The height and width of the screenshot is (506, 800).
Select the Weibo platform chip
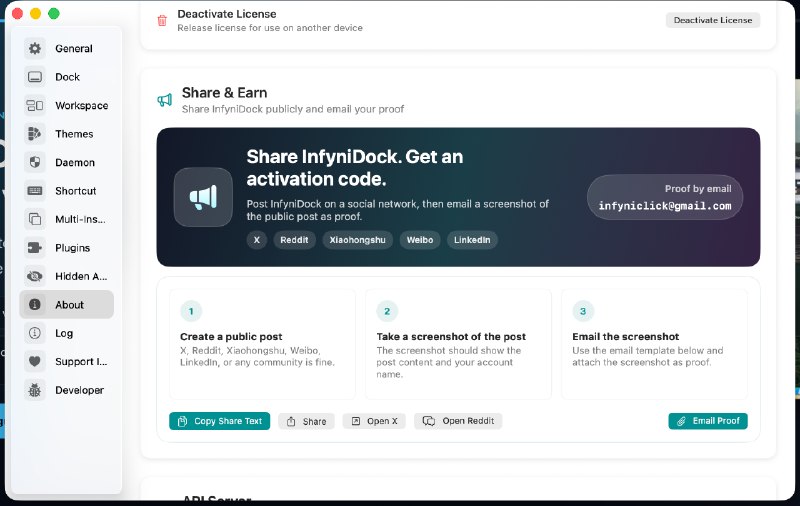(x=420, y=240)
